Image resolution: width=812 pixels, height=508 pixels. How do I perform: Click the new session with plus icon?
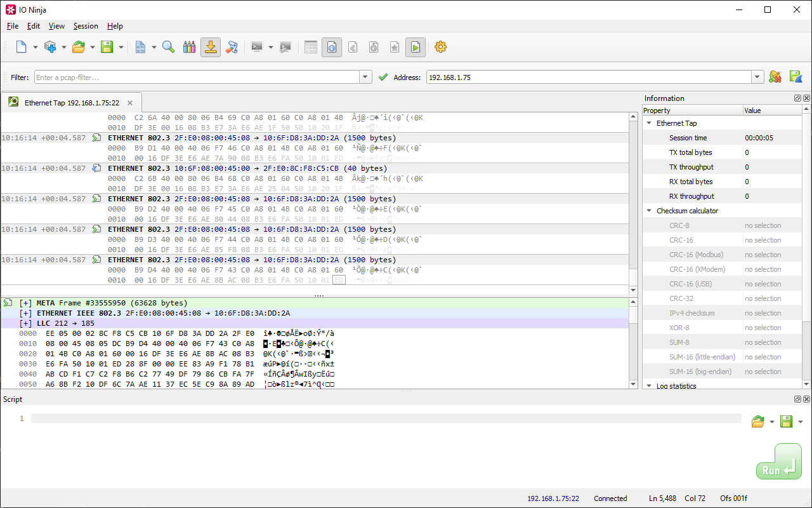[x=50, y=47]
